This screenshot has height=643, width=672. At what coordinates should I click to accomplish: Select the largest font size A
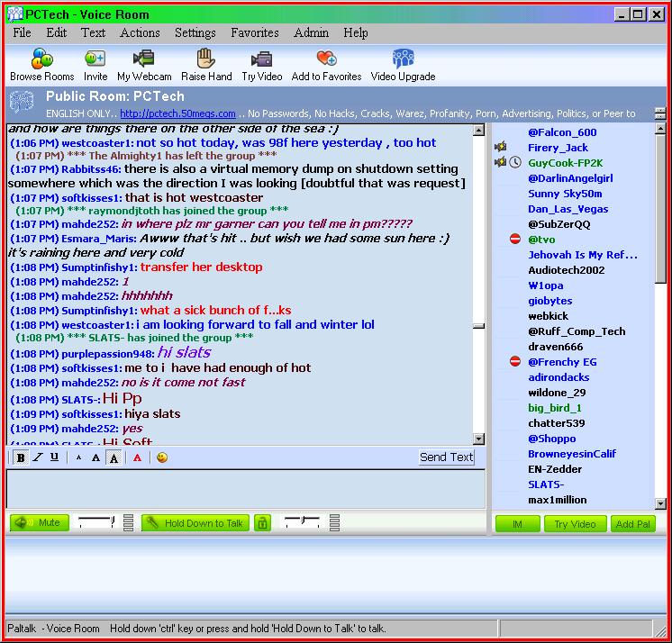click(114, 457)
